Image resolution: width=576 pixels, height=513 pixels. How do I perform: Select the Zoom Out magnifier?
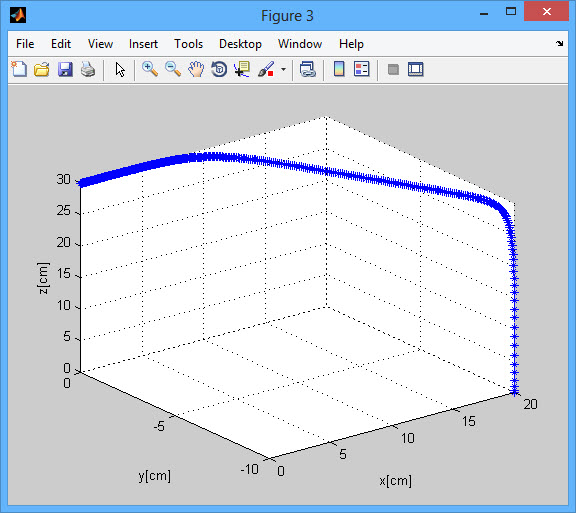(x=173, y=69)
